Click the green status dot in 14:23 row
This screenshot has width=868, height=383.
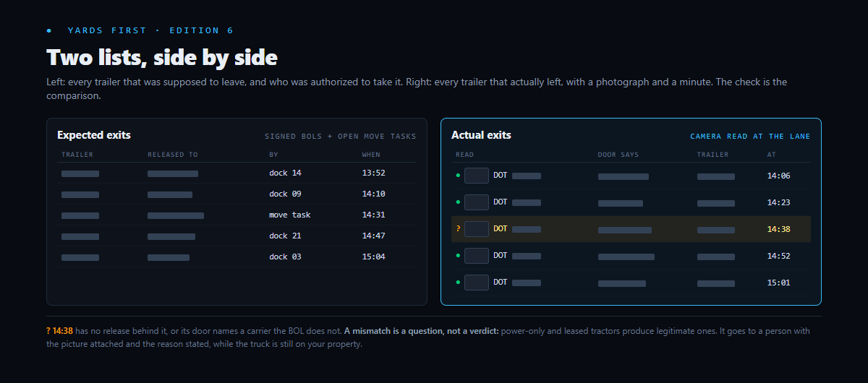[458, 202]
